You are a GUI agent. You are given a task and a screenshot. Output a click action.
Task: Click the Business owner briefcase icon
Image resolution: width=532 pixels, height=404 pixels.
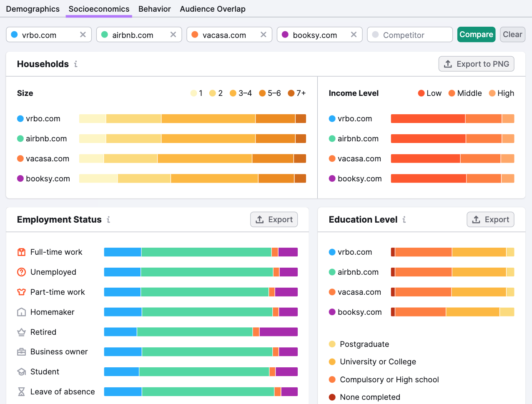(x=22, y=351)
